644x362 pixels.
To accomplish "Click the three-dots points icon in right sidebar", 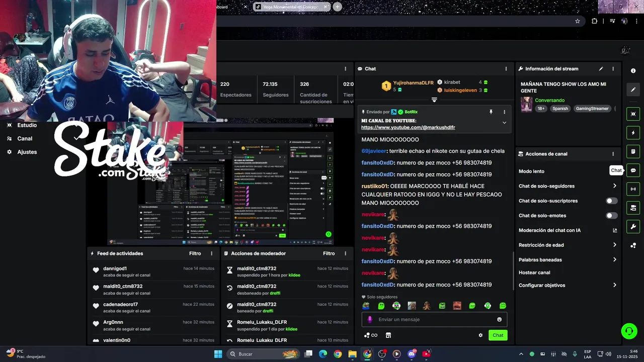I will [633, 245].
